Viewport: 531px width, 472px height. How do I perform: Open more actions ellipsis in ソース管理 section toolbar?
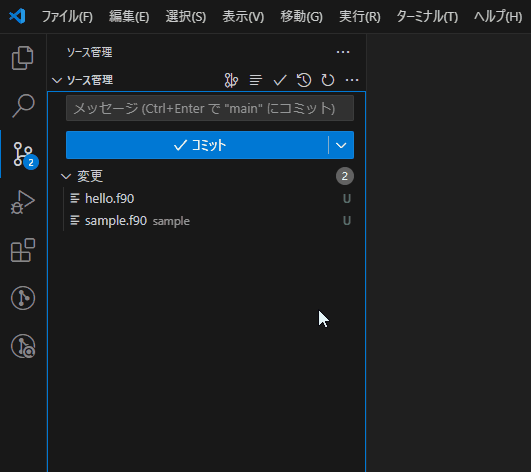pos(352,80)
